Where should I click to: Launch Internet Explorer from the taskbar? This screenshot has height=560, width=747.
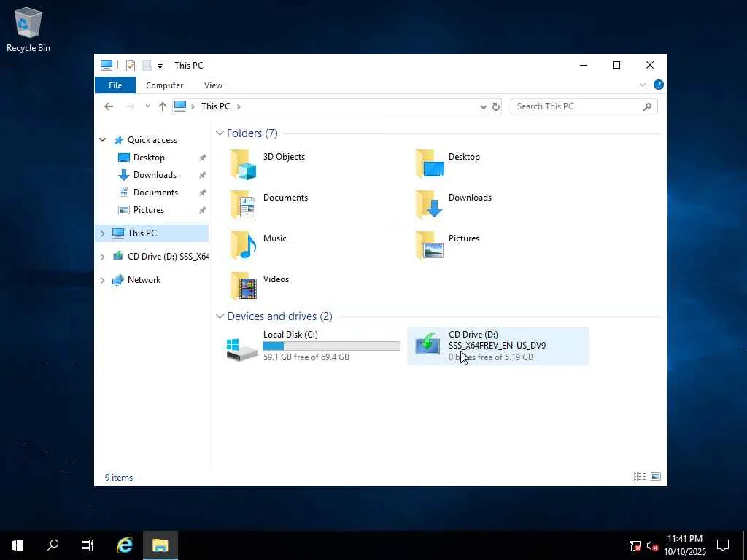[125, 545]
